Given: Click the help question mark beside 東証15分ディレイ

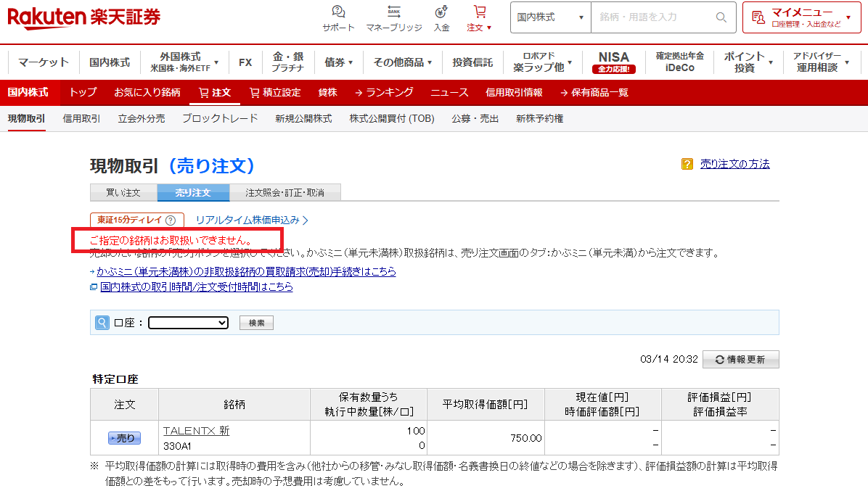Looking at the screenshot, I should pyautogui.click(x=171, y=220).
